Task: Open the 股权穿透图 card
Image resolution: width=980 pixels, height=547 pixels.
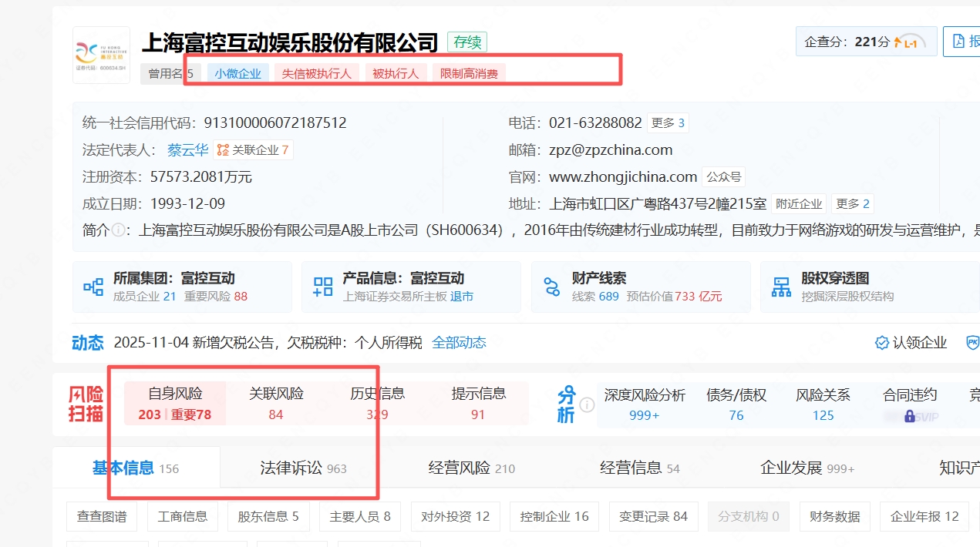Action: 870,287
